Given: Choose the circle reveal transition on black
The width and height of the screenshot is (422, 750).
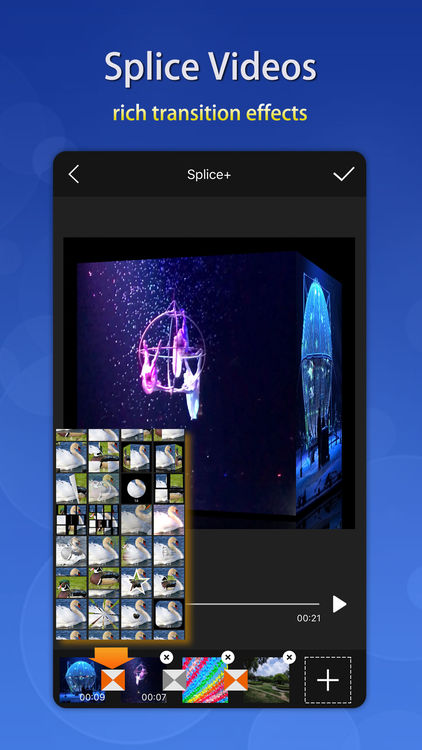Looking at the screenshot, I should [x=136, y=488].
